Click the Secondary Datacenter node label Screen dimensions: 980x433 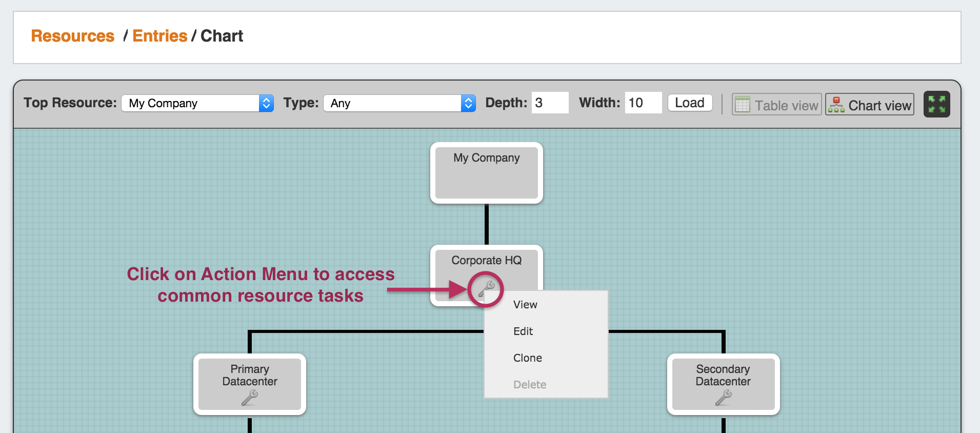click(x=723, y=376)
